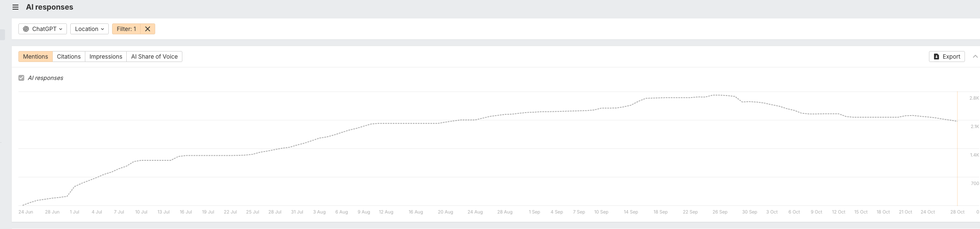Open the Filter: 1 settings
The width and height of the screenshot is (980, 229).
(126, 29)
